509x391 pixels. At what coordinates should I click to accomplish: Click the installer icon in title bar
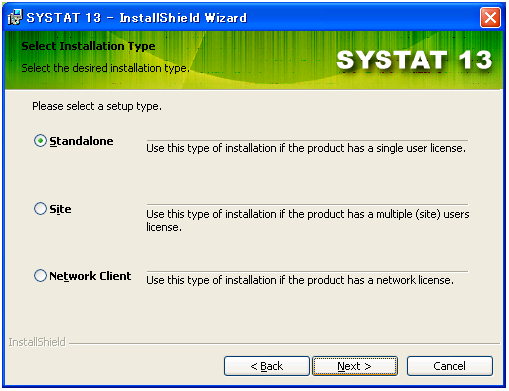(x=15, y=17)
